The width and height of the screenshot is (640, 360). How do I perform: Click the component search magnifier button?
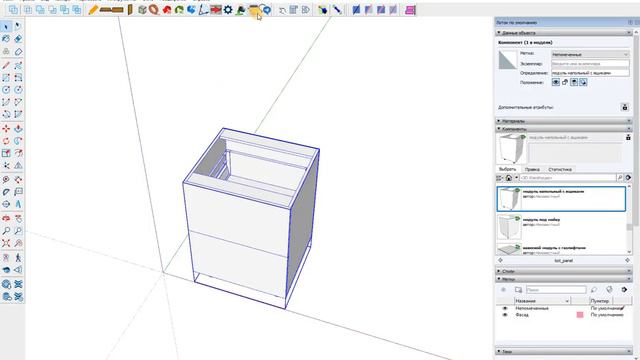tap(620, 178)
